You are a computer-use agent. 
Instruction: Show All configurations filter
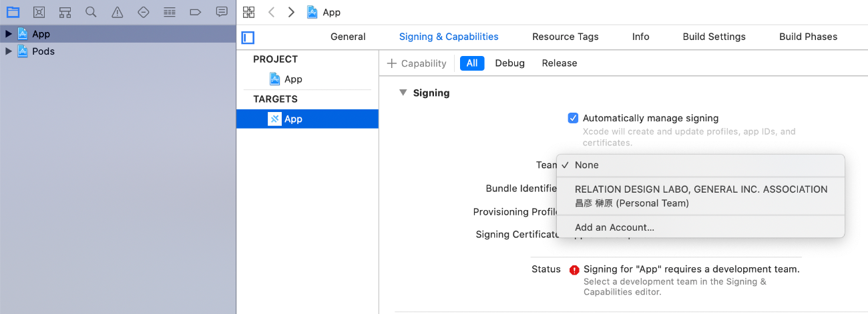coord(472,63)
